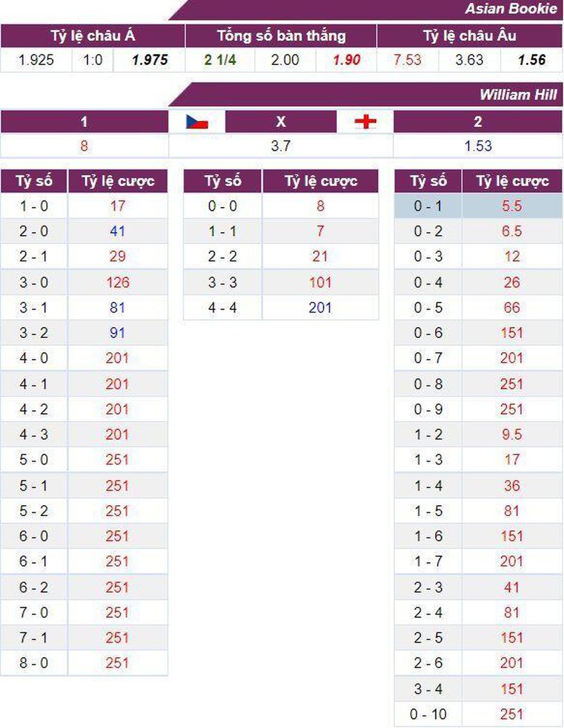
Task: Click the England flag icon
Action: (365, 122)
